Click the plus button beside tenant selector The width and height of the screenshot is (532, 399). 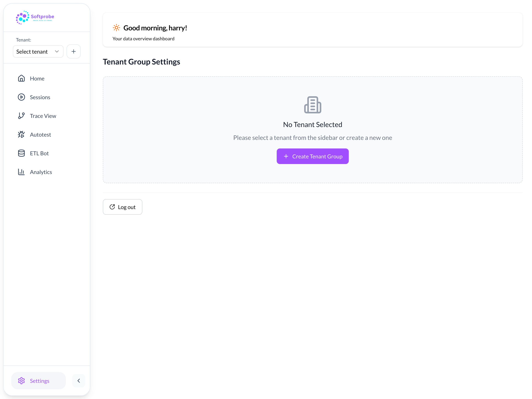(x=74, y=51)
